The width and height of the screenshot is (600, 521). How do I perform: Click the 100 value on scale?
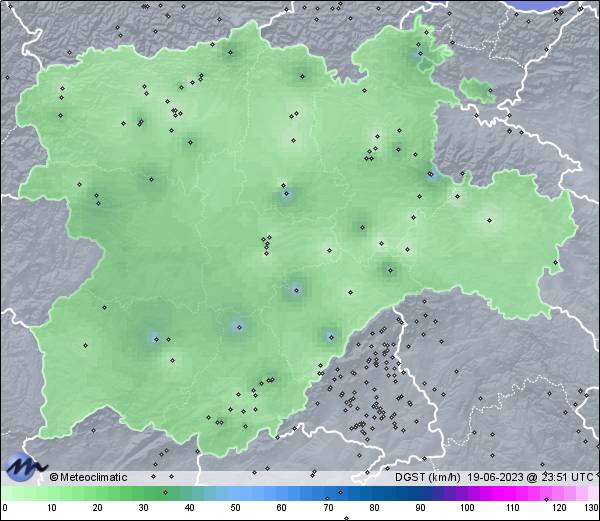(x=467, y=508)
